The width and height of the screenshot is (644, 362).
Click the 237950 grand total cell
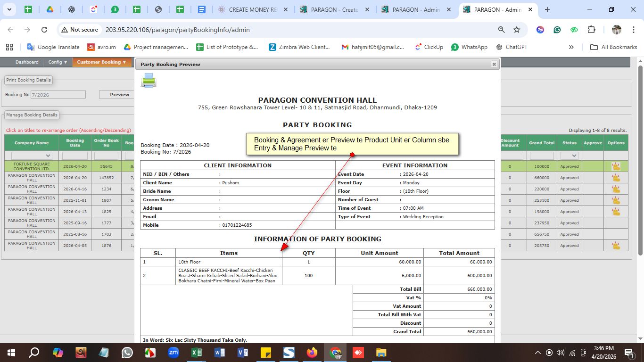point(542,223)
